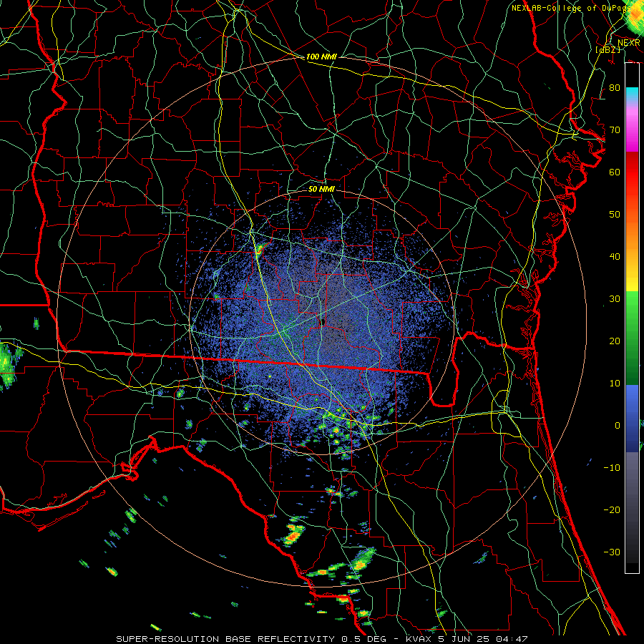Click the 40 value on dBZ scale
Viewport: 644px width, 644px height.
[x=615, y=257]
